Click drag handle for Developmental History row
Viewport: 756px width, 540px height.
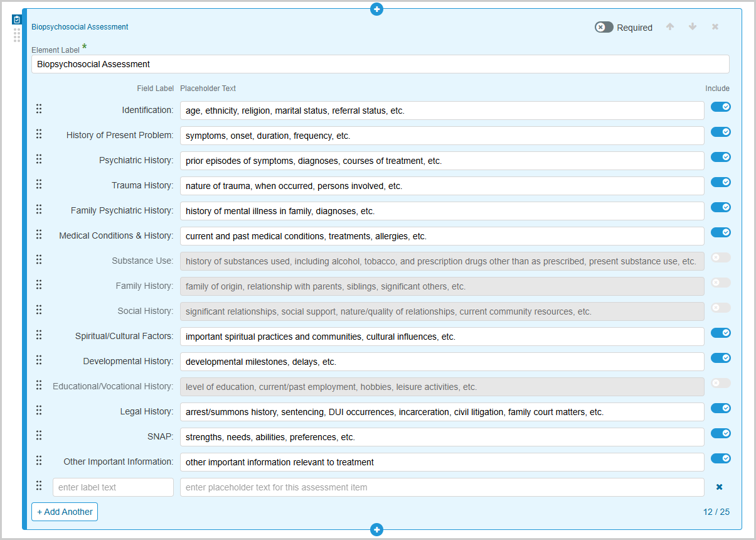coord(39,360)
